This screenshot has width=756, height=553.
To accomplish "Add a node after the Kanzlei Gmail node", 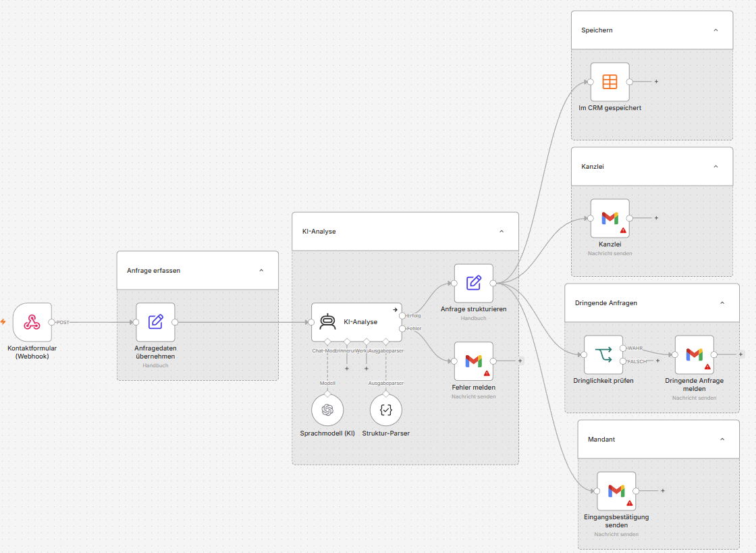I will click(x=656, y=218).
